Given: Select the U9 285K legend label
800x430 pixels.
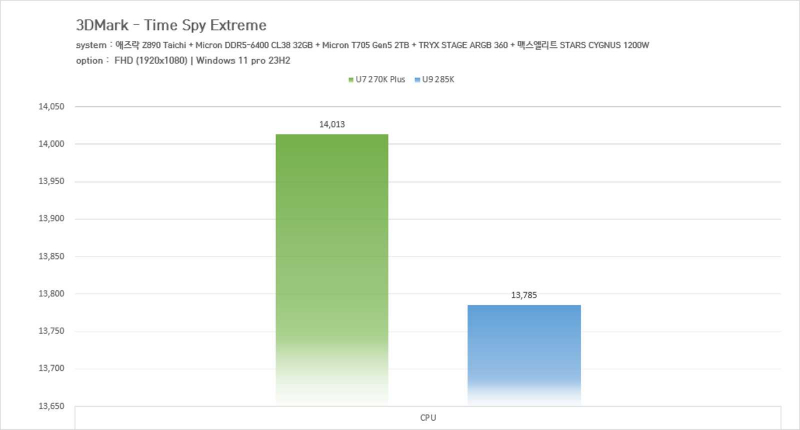Looking at the screenshot, I should pyautogui.click(x=437, y=79).
